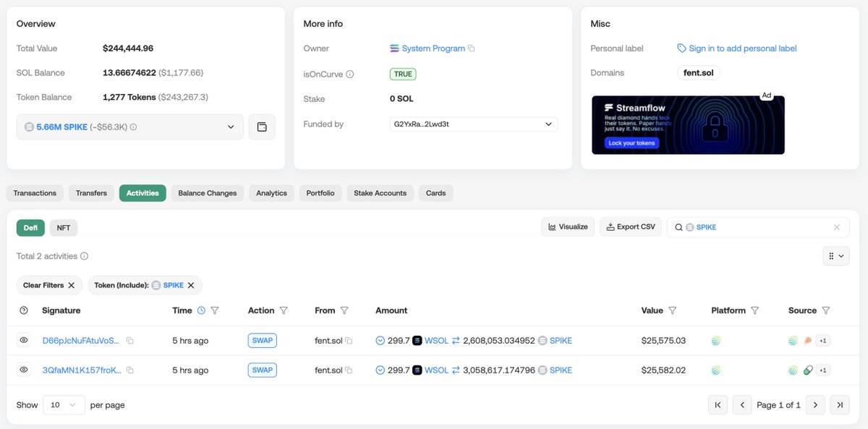Remove the SPIKE token include filter chip
The height and width of the screenshot is (429, 868).
pos(190,285)
